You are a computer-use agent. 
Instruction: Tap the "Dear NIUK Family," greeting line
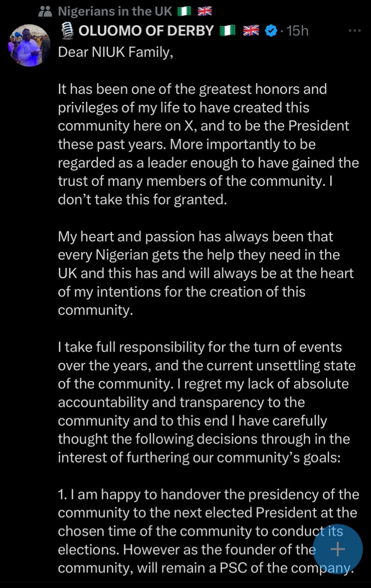[115, 52]
